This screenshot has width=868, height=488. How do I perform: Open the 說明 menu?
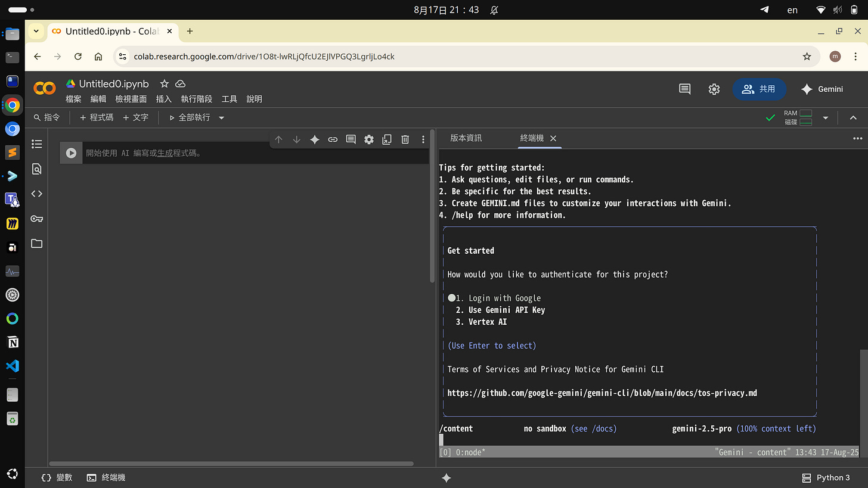click(254, 99)
